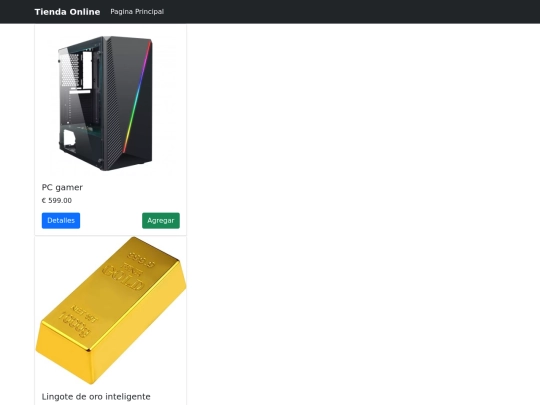Click the Lingote de oro inteligente title
540x405 pixels.
(x=96, y=397)
